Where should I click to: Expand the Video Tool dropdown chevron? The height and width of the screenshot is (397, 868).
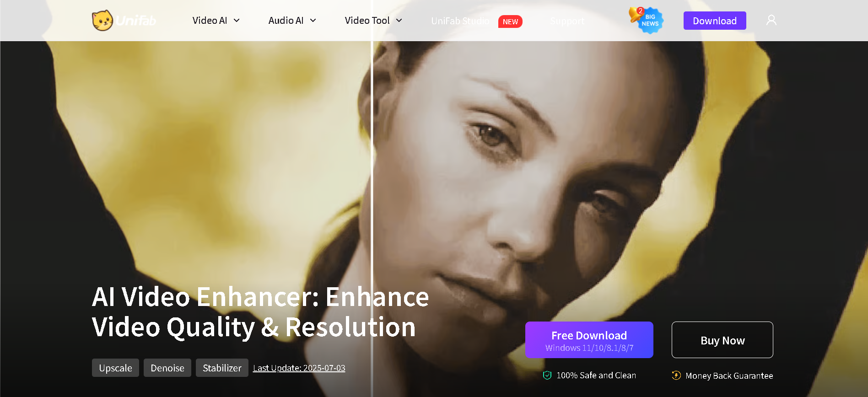click(x=399, y=21)
